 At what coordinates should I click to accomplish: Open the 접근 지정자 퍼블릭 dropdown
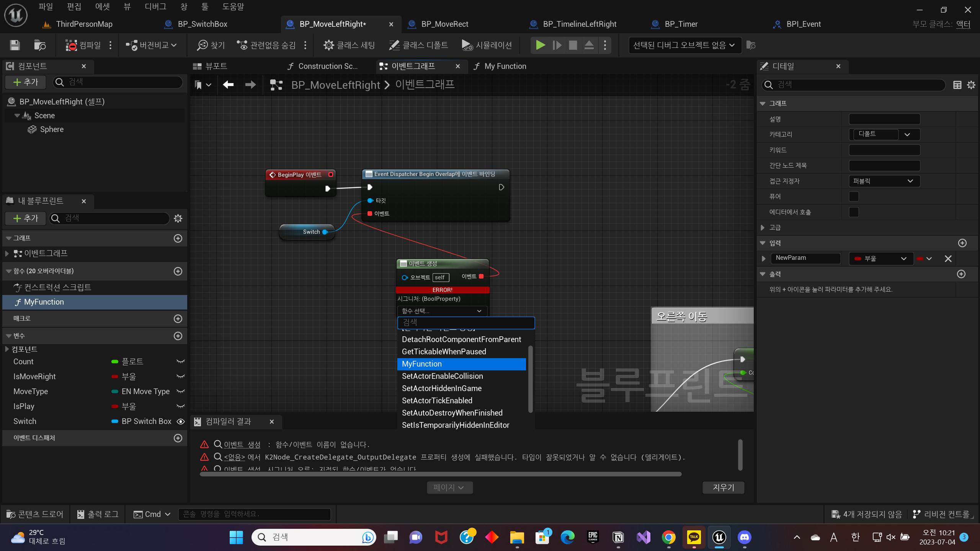click(x=884, y=181)
